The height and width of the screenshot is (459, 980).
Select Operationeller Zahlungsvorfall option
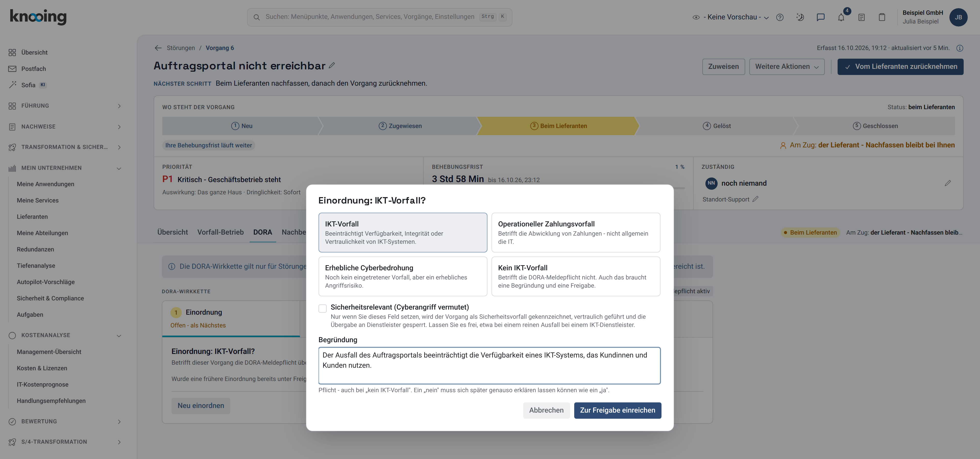point(575,233)
